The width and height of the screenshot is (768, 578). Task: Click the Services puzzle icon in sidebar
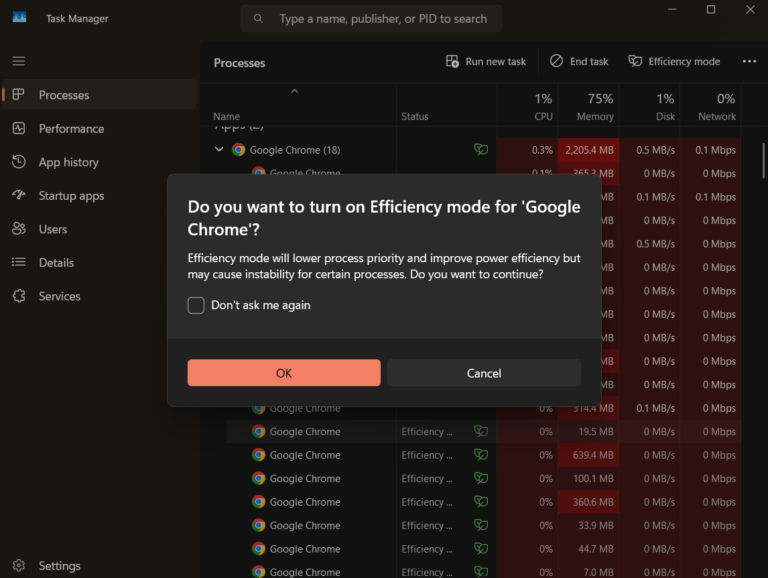tap(19, 296)
